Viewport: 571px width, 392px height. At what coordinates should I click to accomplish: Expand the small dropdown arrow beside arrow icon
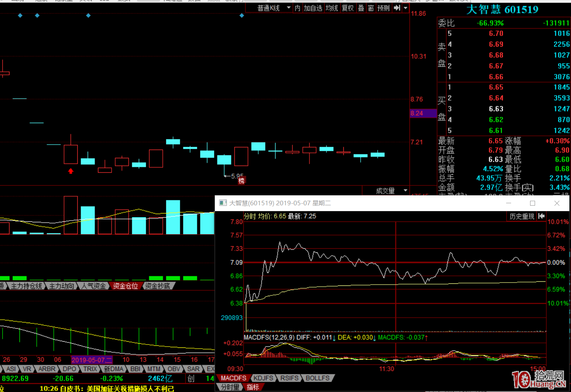406,8
